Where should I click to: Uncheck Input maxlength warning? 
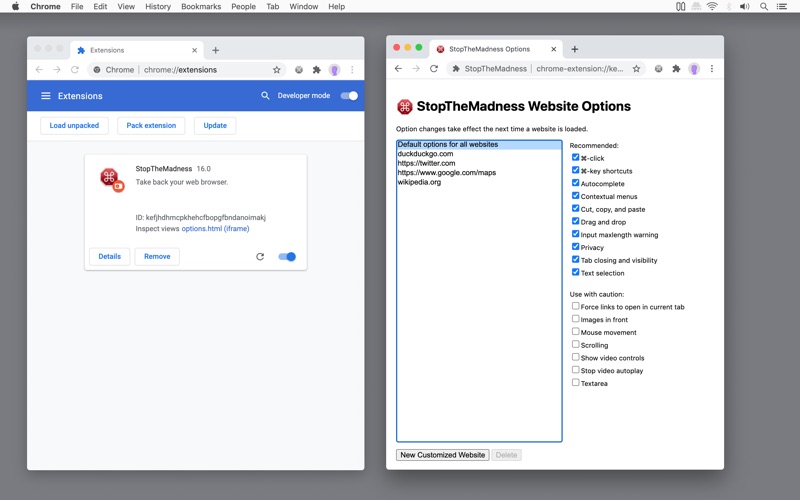pos(576,234)
